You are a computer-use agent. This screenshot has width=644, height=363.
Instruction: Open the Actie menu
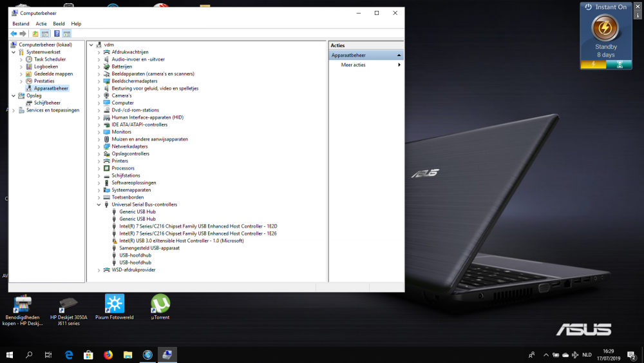[x=41, y=24]
